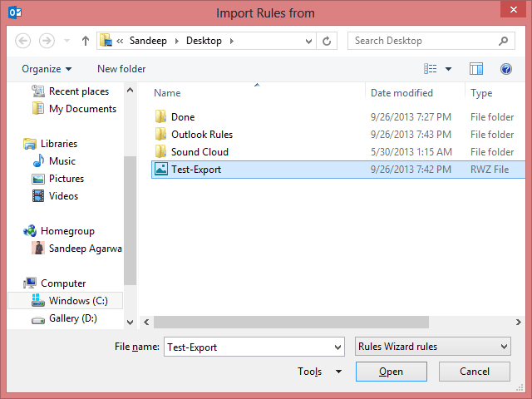Click the Music note icon
Screen dimensions: 532x399
[39, 160]
